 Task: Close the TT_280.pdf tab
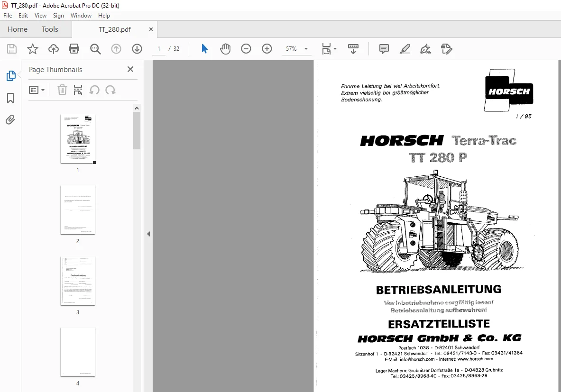click(151, 29)
